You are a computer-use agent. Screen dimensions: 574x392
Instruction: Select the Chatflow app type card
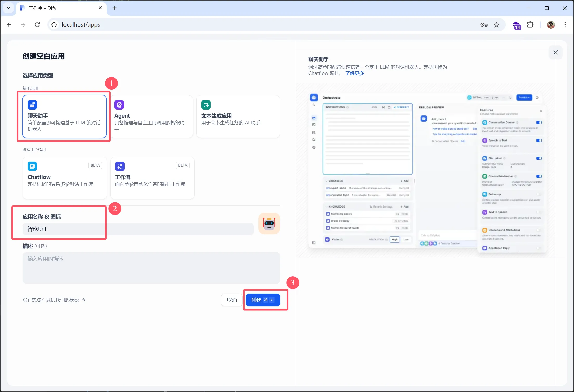65,178
